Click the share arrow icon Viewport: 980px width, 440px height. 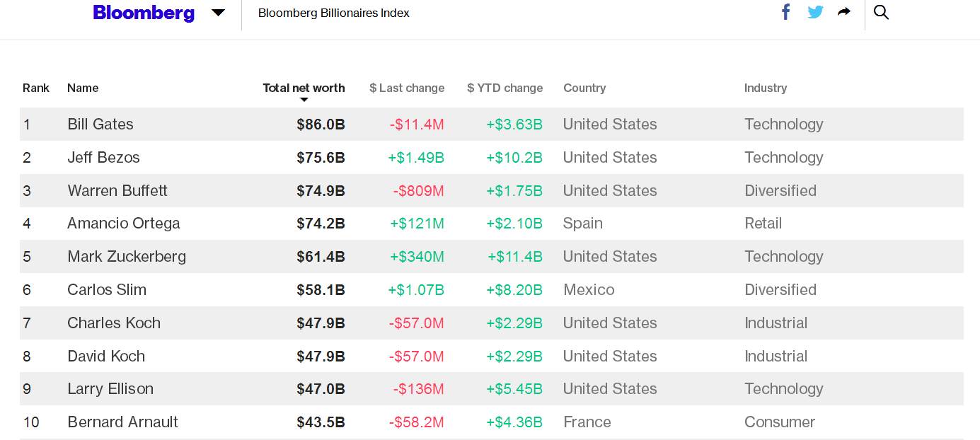pos(843,11)
